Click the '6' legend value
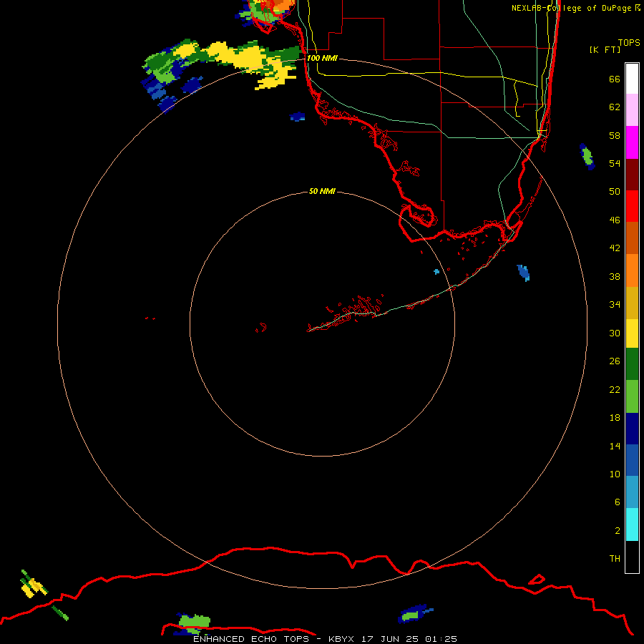644x644 pixels. point(618,502)
